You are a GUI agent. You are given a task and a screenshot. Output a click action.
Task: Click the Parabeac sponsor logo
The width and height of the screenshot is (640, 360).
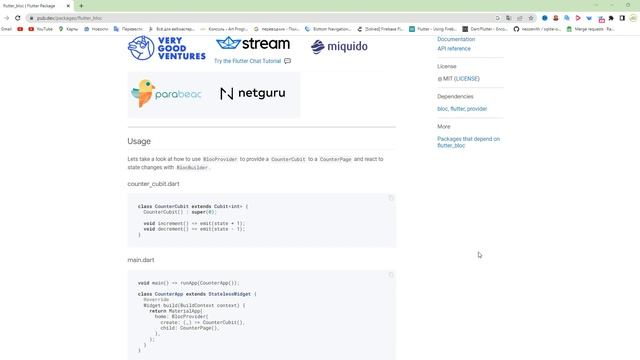[x=167, y=93]
